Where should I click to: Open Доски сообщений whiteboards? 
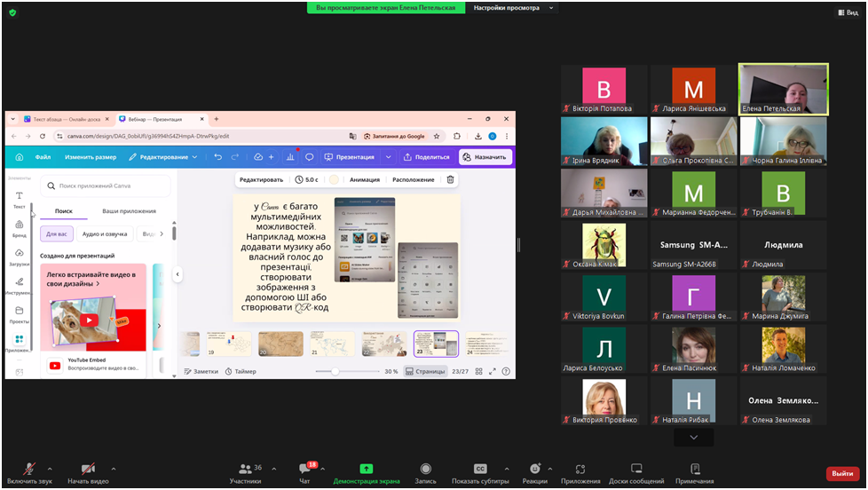tap(636, 470)
